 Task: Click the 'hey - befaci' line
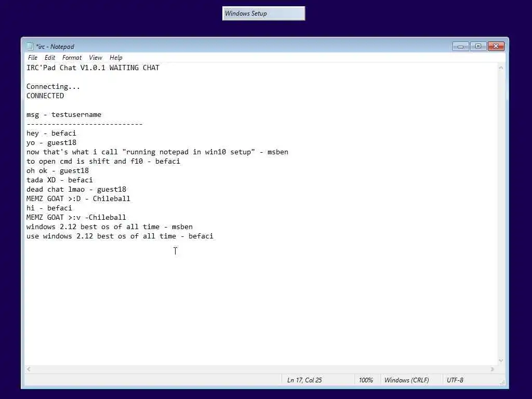pyautogui.click(x=51, y=134)
